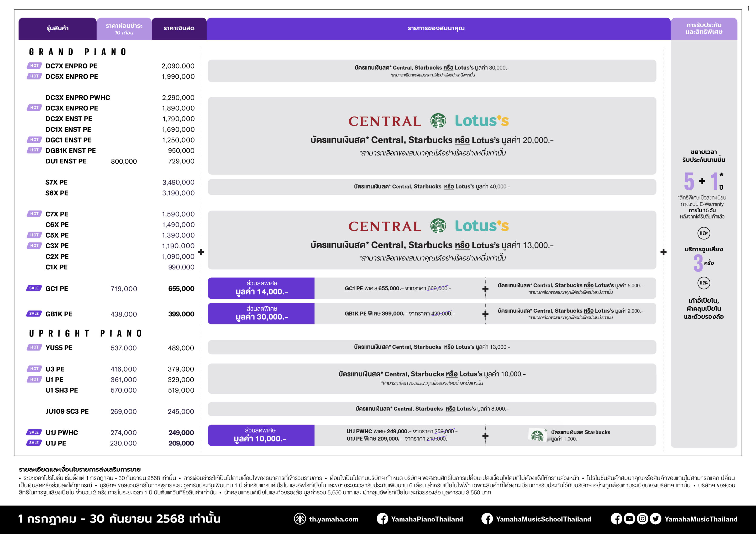
Task: Click the JU109 SC3 PE cash price 245,000
Action: [x=181, y=412]
